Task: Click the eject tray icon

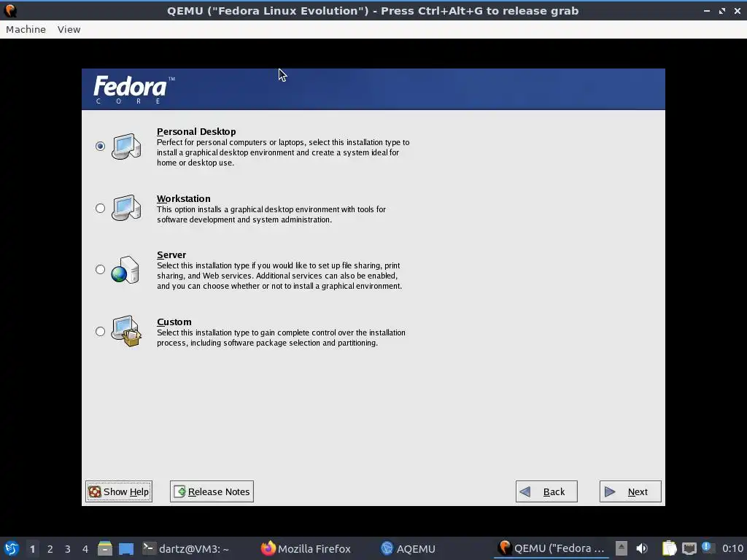Action: 622,548
